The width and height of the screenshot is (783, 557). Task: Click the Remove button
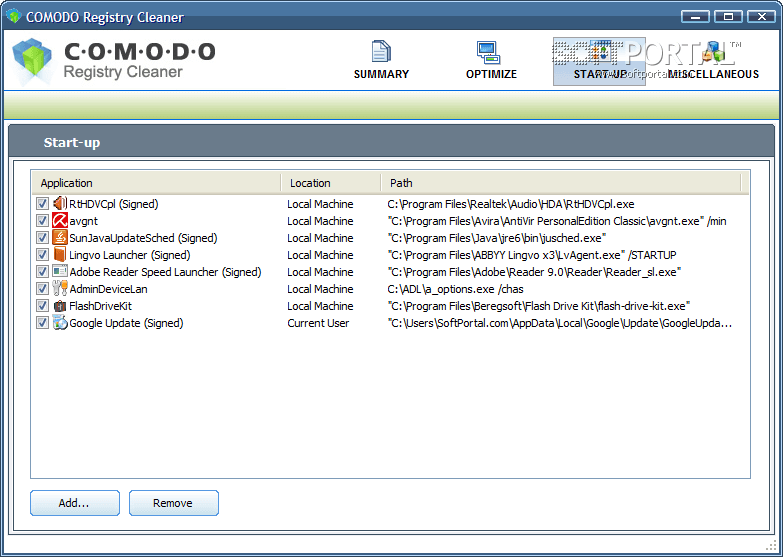click(174, 503)
